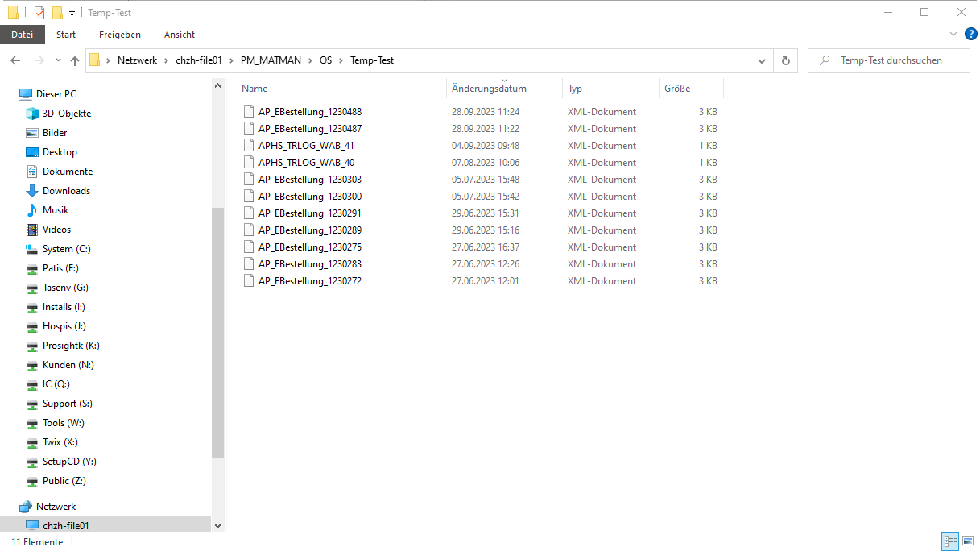Select chzh-file01 in navigation pane

coord(66,525)
